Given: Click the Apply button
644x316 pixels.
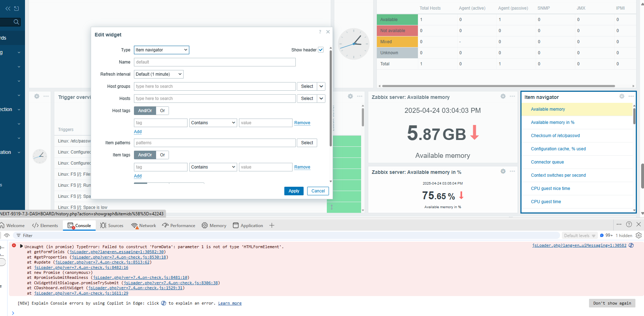Looking at the screenshot, I should (x=294, y=191).
